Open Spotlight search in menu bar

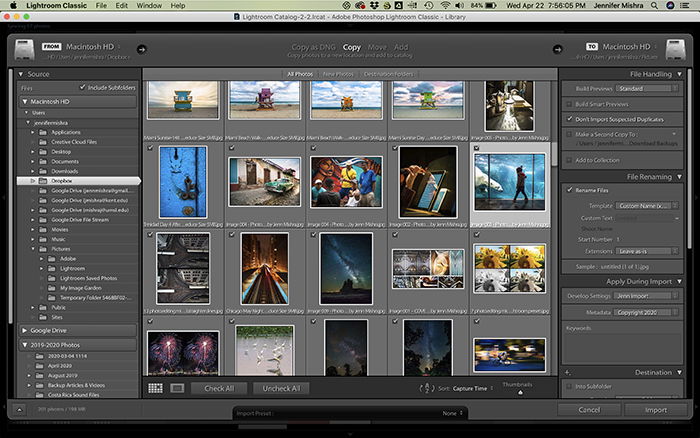654,6
